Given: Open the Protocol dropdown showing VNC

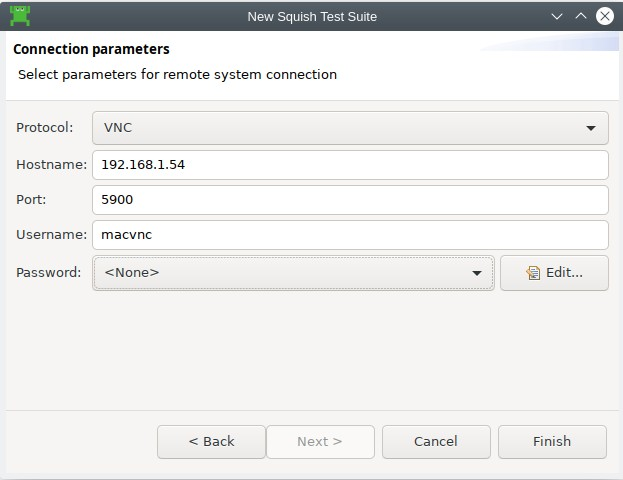Looking at the screenshot, I should (350, 128).
